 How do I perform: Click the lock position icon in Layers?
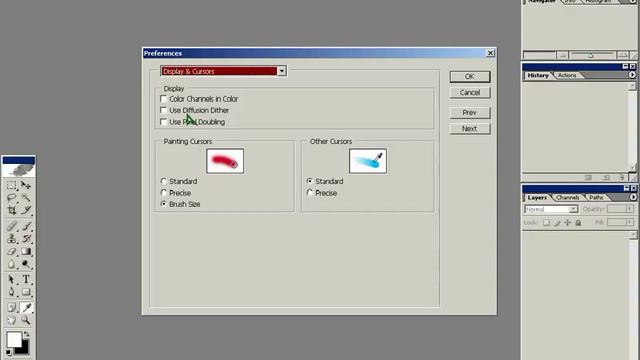(568, 222)
